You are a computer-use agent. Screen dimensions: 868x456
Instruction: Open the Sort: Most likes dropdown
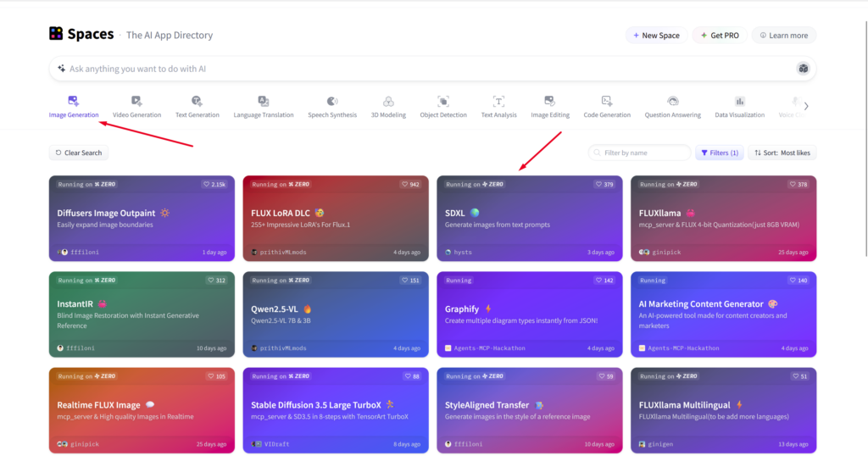pyautogui.click(x=782, y=153)
